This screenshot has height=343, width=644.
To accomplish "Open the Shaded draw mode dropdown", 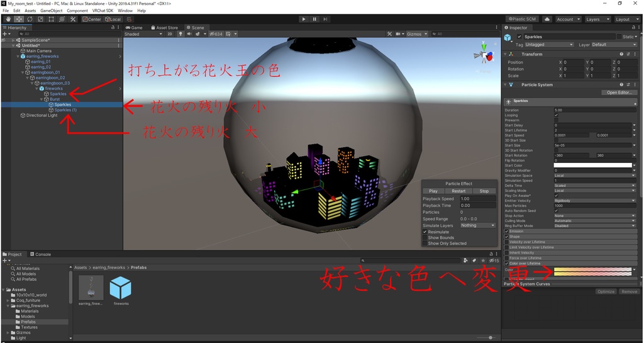I will tap(143, 34).
